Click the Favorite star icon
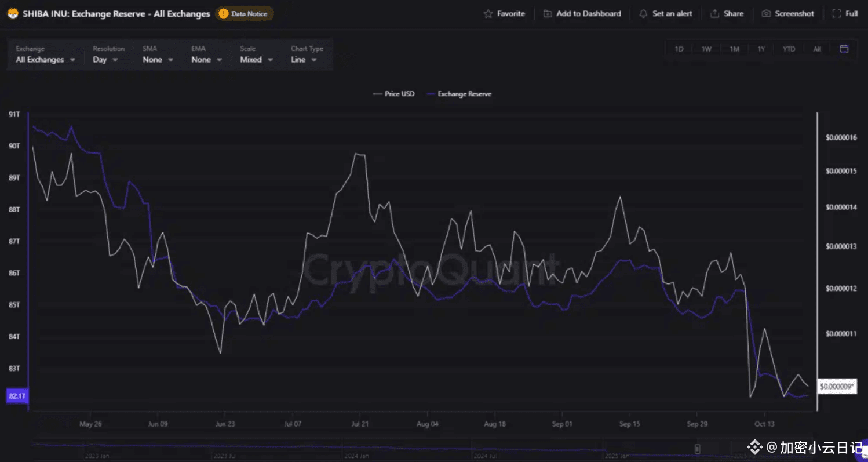Screen dimensions: 868x462 pos(488,13)
